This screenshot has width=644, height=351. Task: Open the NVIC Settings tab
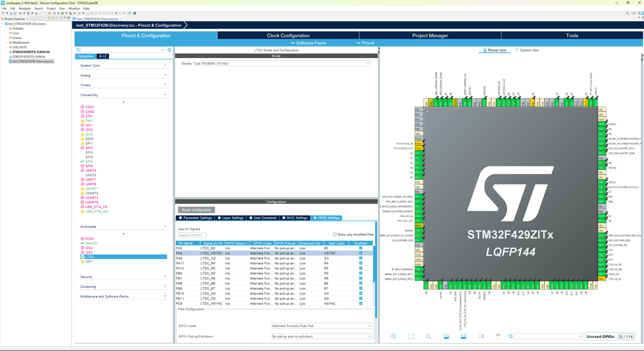297,218
